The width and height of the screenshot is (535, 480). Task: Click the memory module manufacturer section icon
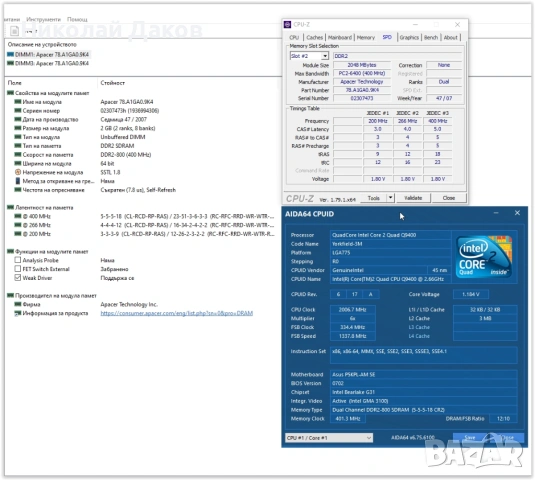[x=10, y=295]
